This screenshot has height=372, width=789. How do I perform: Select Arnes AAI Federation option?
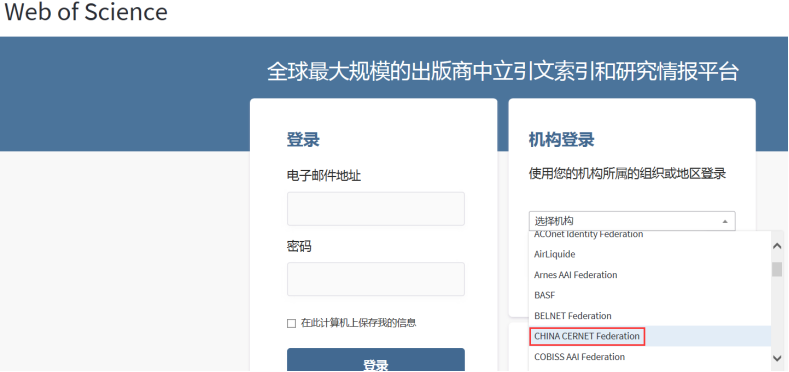[649, 275]
